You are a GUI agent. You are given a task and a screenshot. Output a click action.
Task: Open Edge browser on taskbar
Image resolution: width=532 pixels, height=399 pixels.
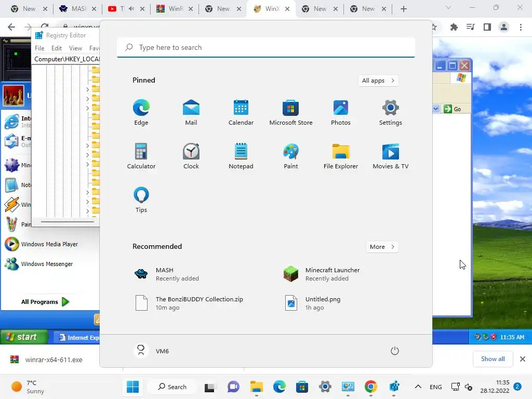tap(279, 387)
